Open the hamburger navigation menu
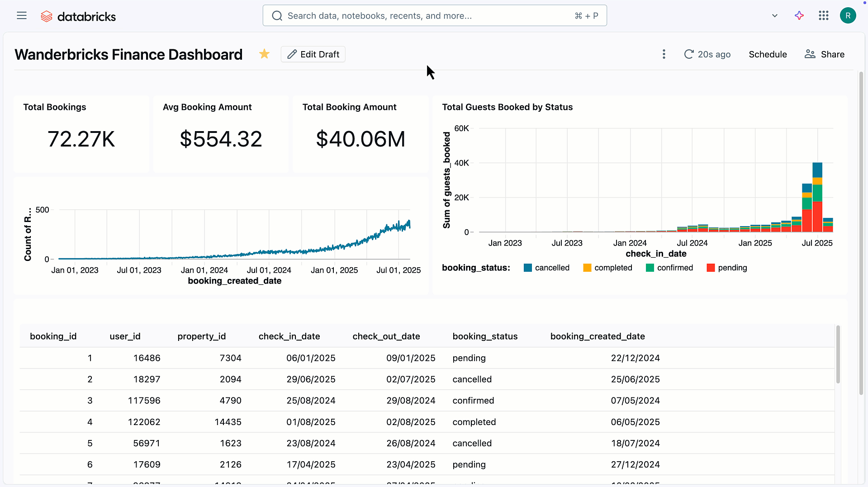The image size is (868, 487). pos(21,15)
